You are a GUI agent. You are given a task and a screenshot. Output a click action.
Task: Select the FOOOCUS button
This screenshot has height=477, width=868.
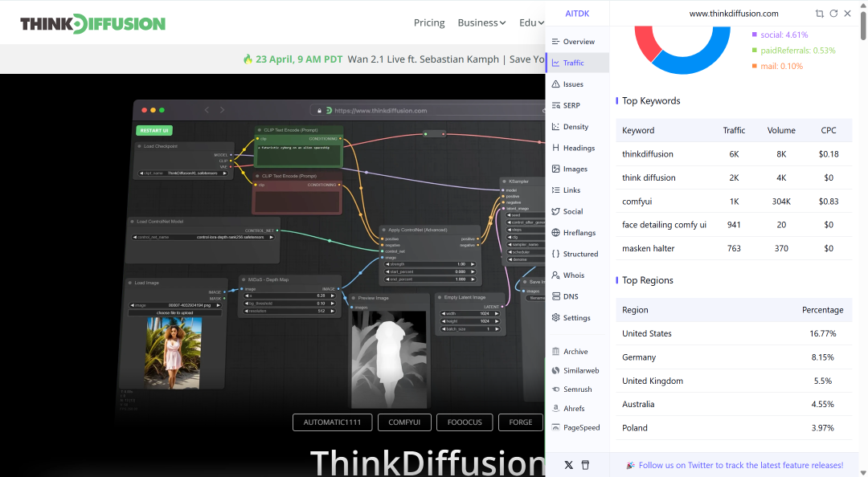[465, 422]
